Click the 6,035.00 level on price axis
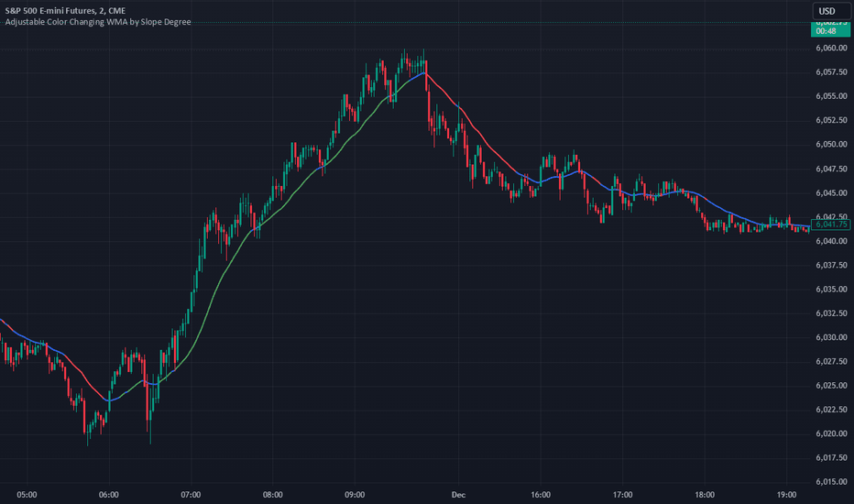 [x=831, y=290]
